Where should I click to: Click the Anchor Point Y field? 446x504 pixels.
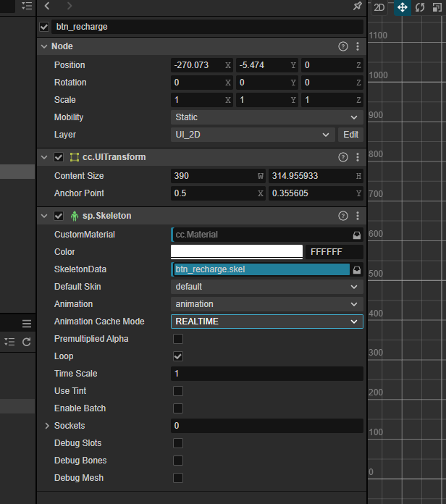(x=316, y=193)
